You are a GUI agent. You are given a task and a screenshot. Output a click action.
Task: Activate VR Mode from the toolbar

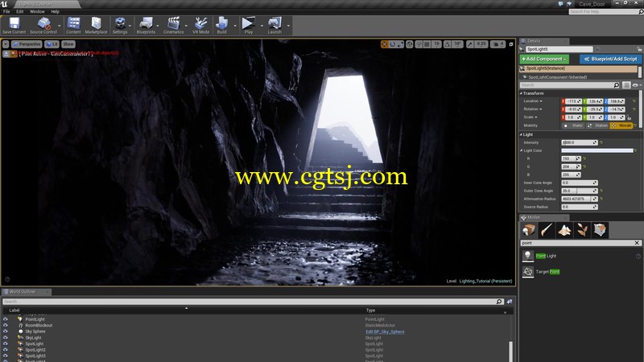click(200, 26)
